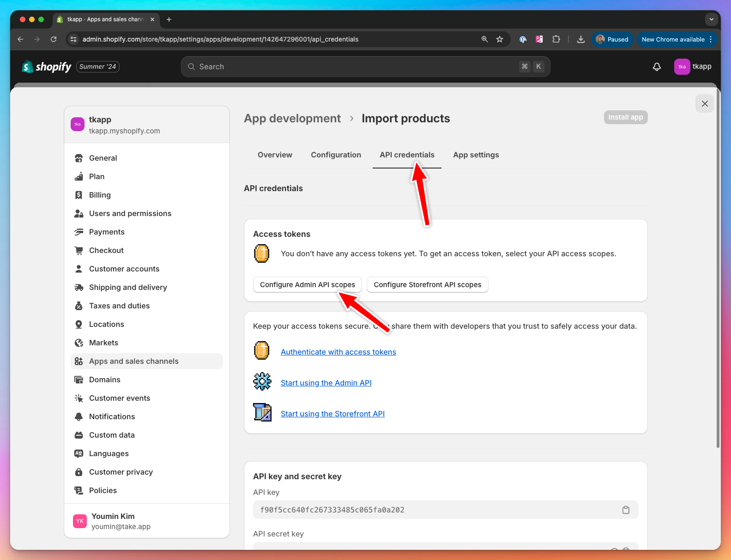Open Start using the Storefront API link
This screenshot has height=560, width=731.
[332, 414]
